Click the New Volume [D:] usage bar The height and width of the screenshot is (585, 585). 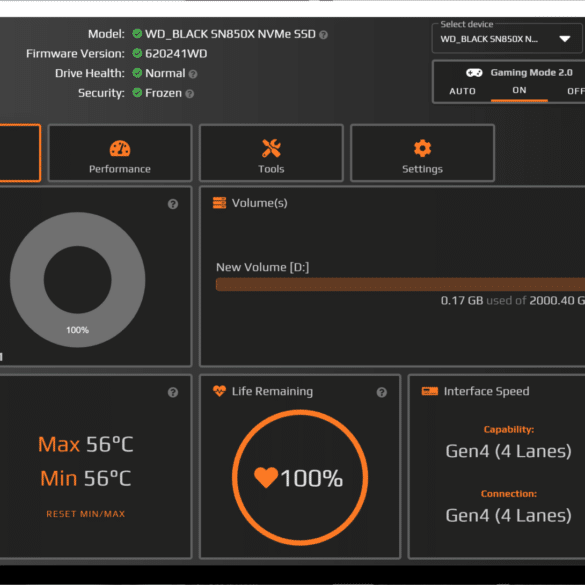pos(400,284)
